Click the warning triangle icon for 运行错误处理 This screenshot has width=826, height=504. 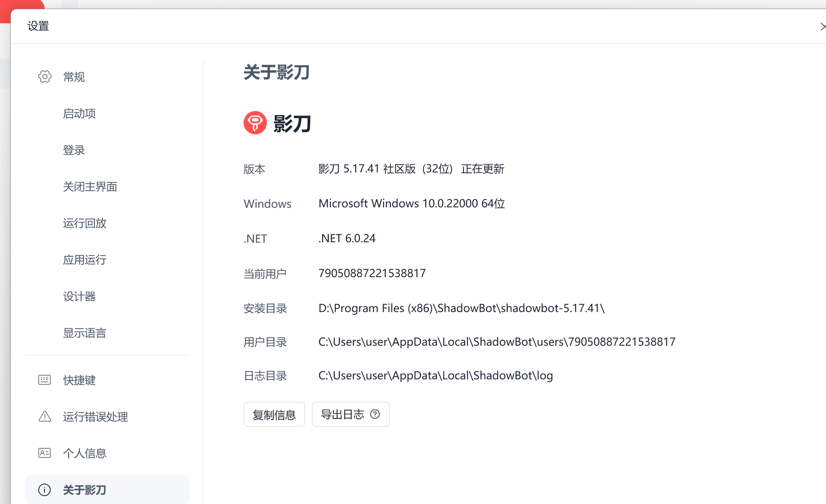44,416
